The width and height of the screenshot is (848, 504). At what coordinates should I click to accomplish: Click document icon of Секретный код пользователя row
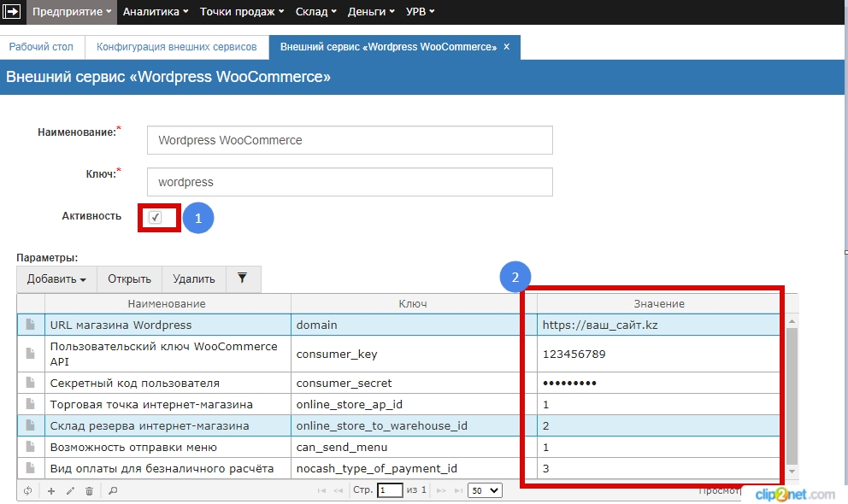click(30, 383)
